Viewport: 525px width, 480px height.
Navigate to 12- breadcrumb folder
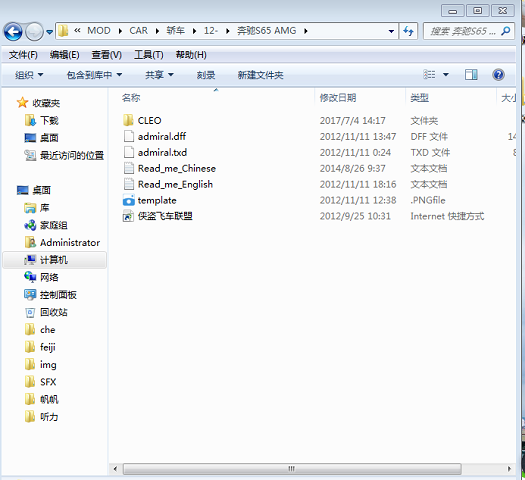211,31
